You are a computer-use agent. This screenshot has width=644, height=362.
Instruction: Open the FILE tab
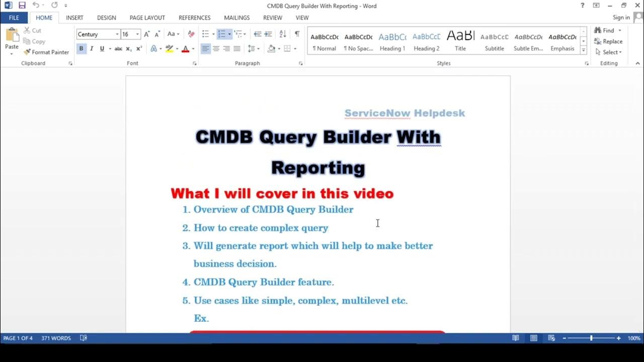(x=14, y=18)
